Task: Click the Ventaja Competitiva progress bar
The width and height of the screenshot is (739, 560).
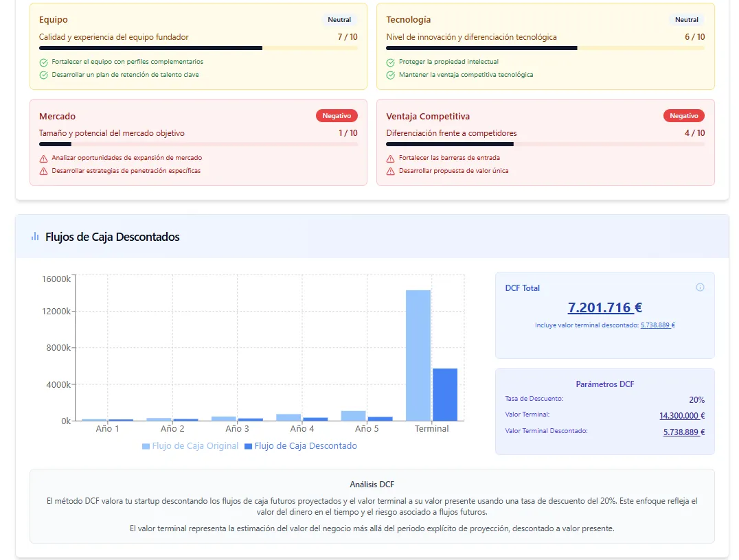Action: tap(545, 144)
